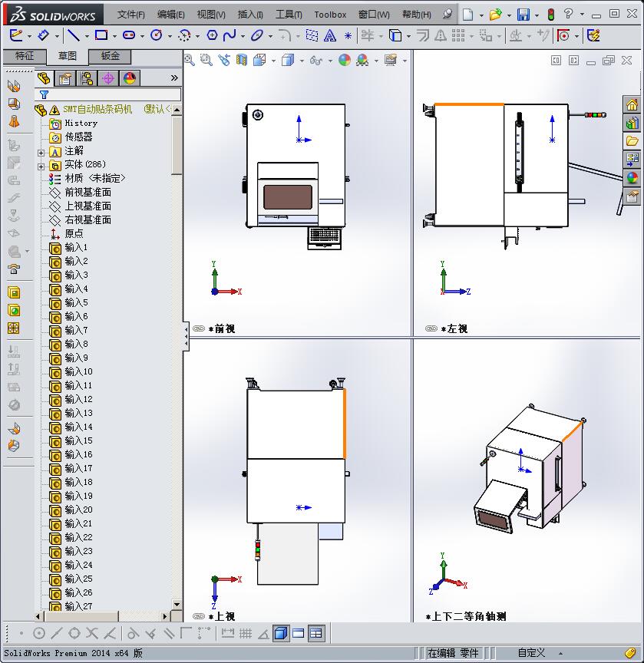644x663 pixels.
Task: Open the 文件(F) menu
Action: (130, 15)
